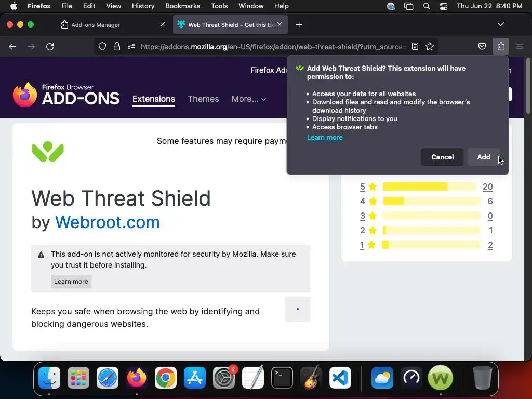
Task: Open the 20 five-star reviews count
Action: pos(487,187)
